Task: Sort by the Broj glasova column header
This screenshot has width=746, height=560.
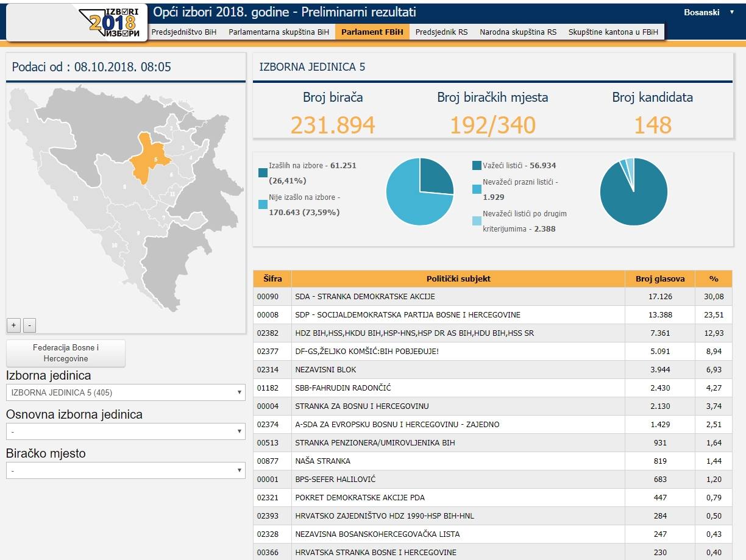Action: click(x=659, y=278)
